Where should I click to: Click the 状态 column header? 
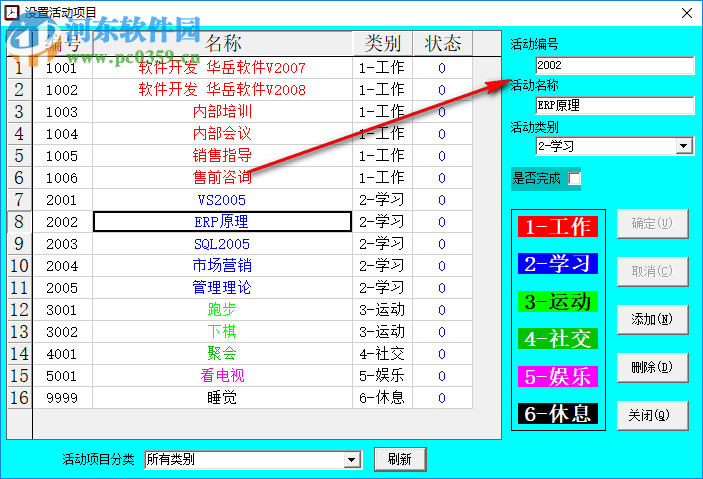pos(442,44)
